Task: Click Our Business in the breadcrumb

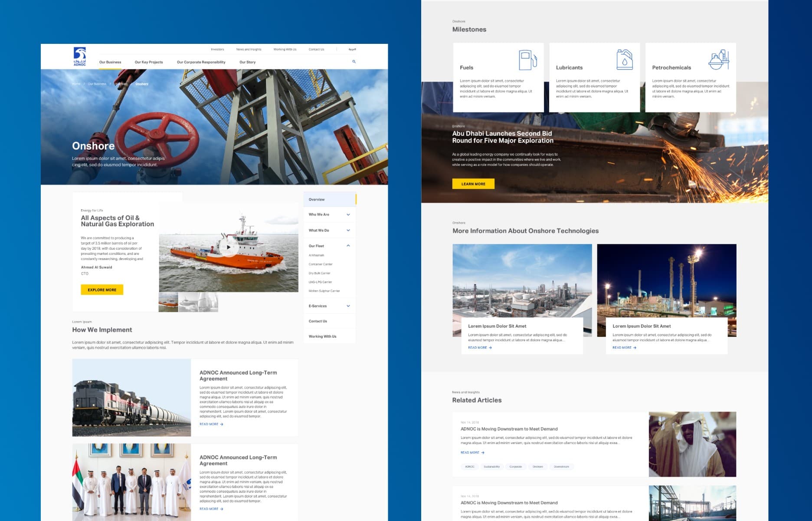Action: 97,84
